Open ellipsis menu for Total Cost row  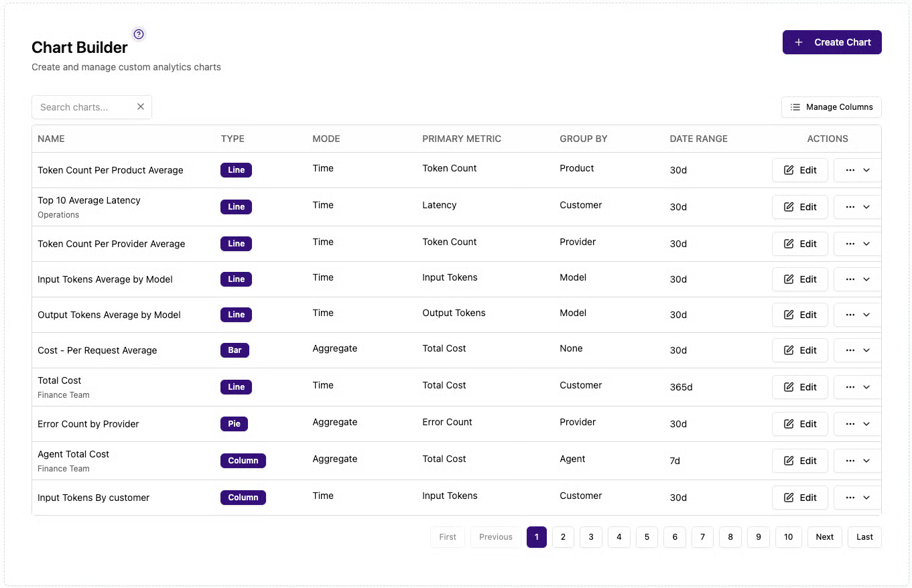850,387
